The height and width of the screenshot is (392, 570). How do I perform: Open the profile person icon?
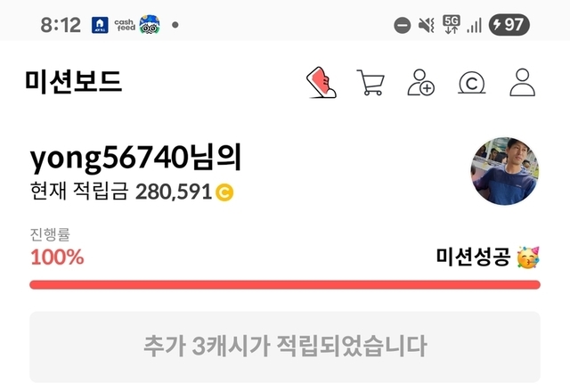click(x=523, y=83)
